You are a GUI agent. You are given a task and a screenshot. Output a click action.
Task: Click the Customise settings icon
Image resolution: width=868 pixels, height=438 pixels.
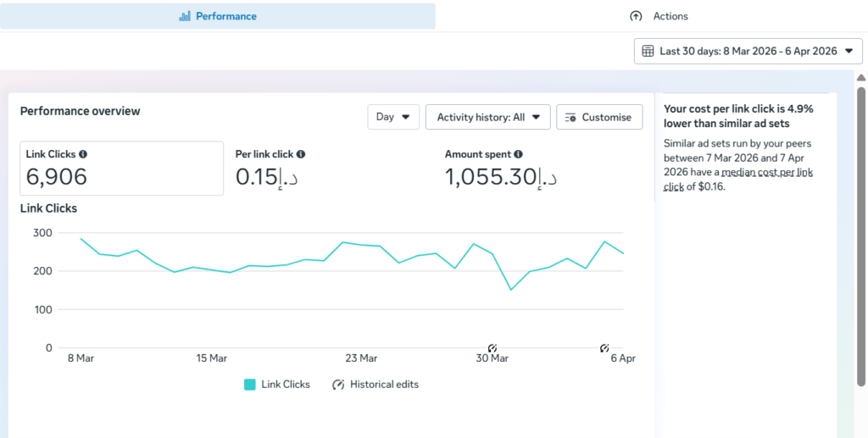coord(570,117)
